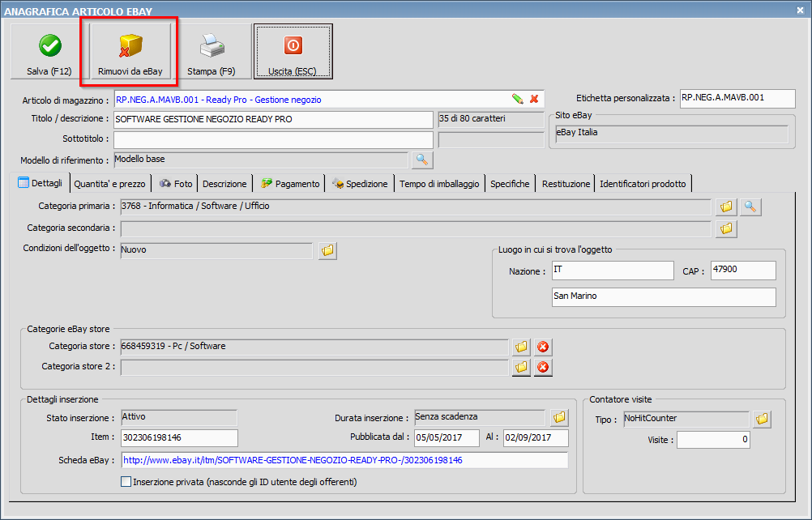Screen dimensions: 812x520
Task: Click the Sito eBay Italia field
Action: point(672,134)
